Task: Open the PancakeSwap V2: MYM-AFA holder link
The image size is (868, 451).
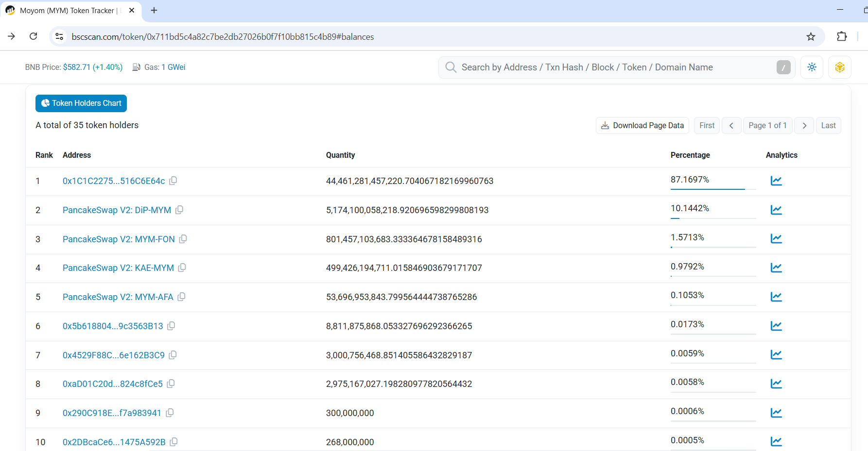Action: point(118,297)
